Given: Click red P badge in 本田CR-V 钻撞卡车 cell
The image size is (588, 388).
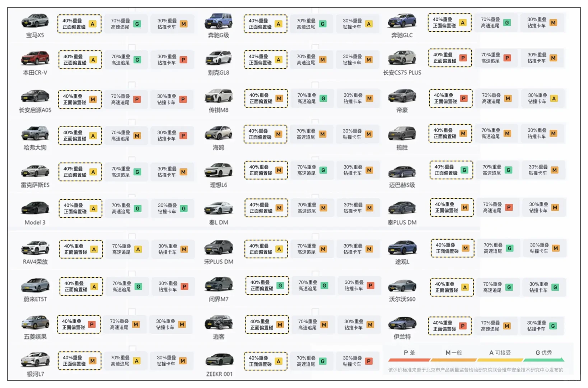Looking at the screenshot, I should 183,60.
